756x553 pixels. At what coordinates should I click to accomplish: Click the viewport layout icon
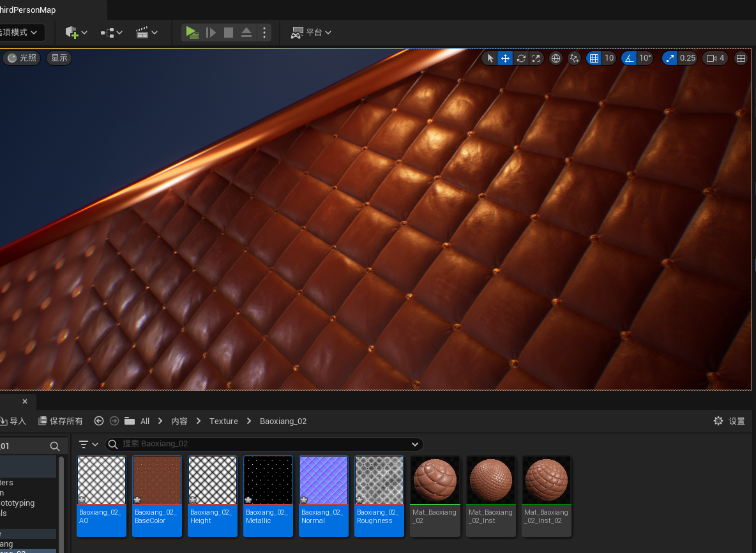click(741, 58)
